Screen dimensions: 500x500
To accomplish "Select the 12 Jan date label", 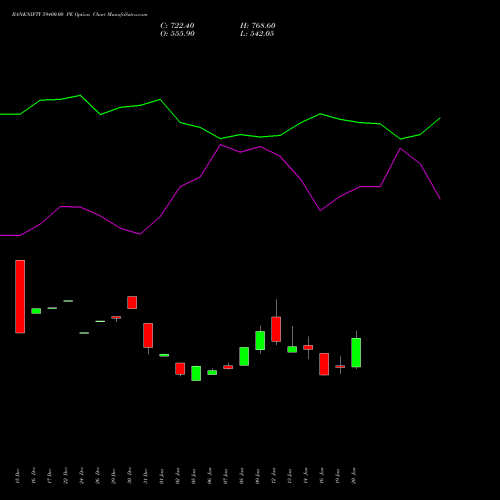I will pos(274,476).
